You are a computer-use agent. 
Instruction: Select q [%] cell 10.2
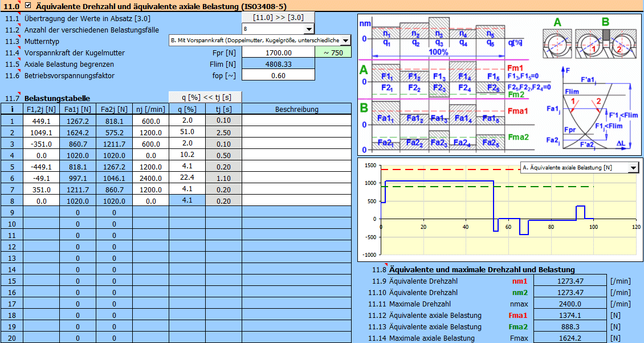coord(188,155)
